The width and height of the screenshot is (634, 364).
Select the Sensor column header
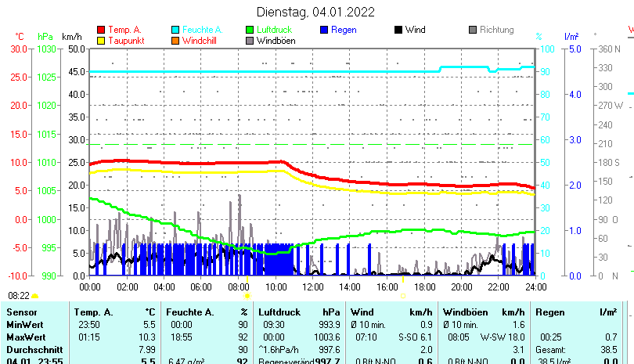(x=21, y=312)
